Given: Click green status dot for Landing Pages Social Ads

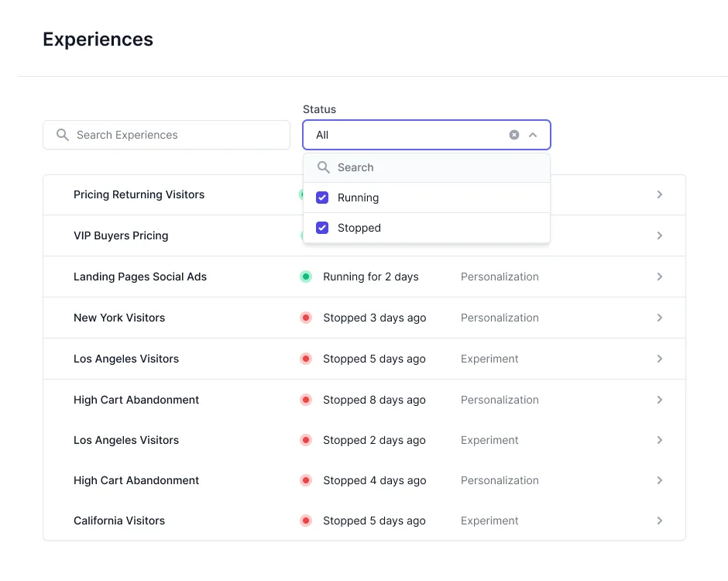Looking at the screenshot, I should pyautogui.click(x=306, y=277).
